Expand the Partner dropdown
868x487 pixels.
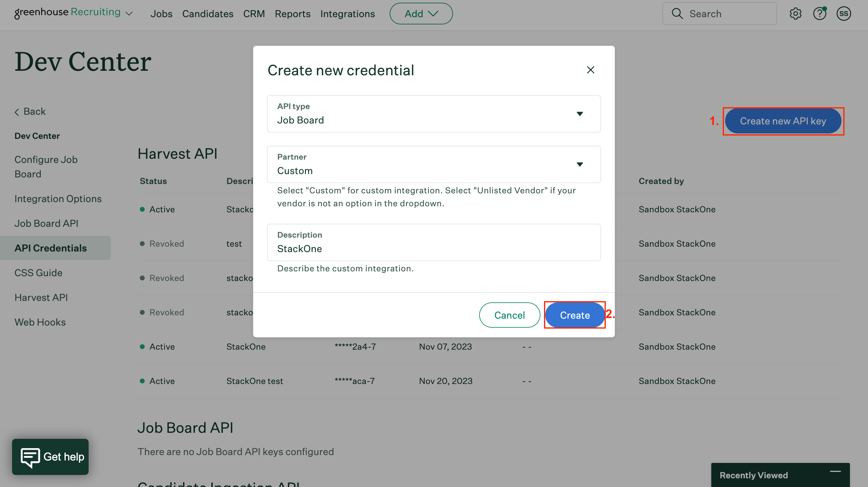[580, 164]
